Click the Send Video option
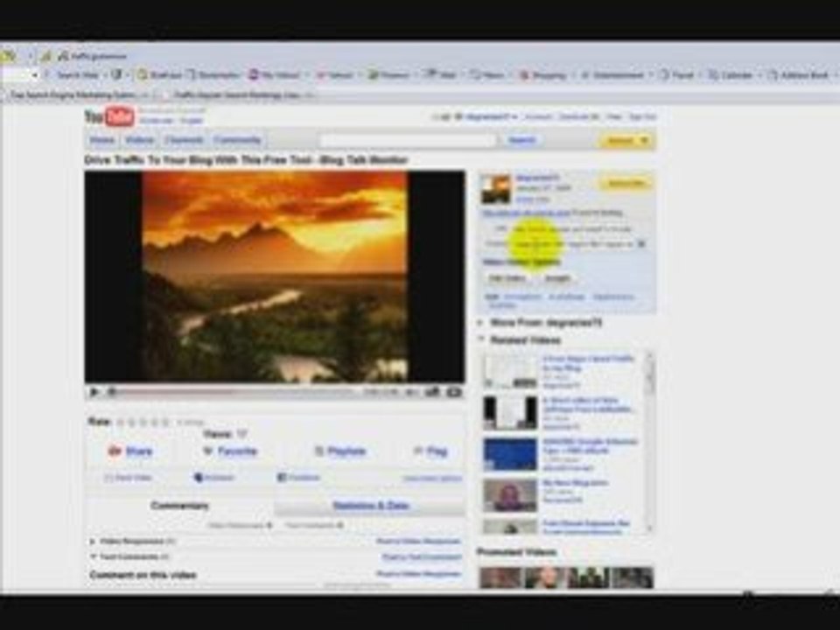Viewport: 840px width, 630px height. (128, 478)
